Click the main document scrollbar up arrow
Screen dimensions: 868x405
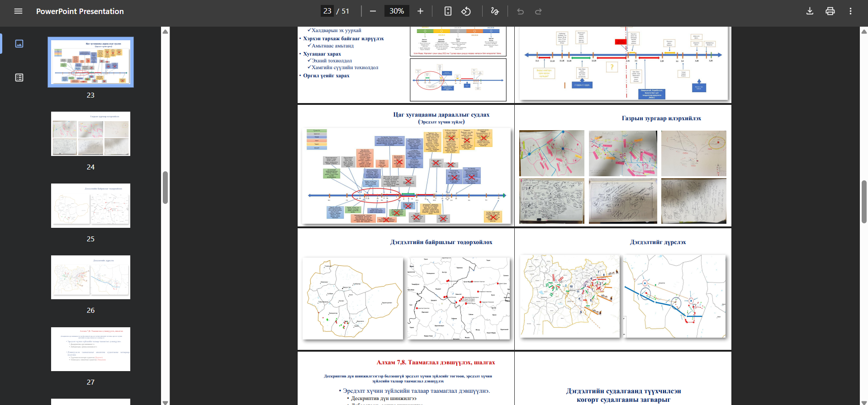coord(864,32)
